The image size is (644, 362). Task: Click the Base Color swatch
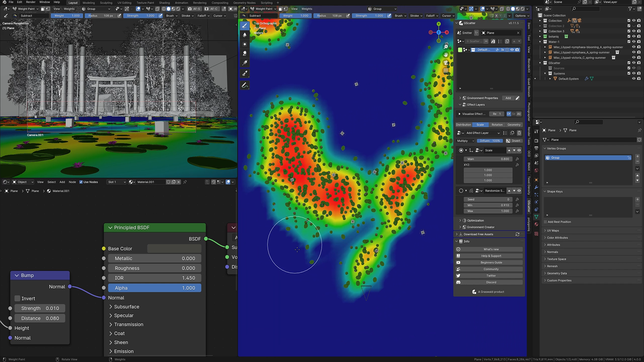[174, 249]
